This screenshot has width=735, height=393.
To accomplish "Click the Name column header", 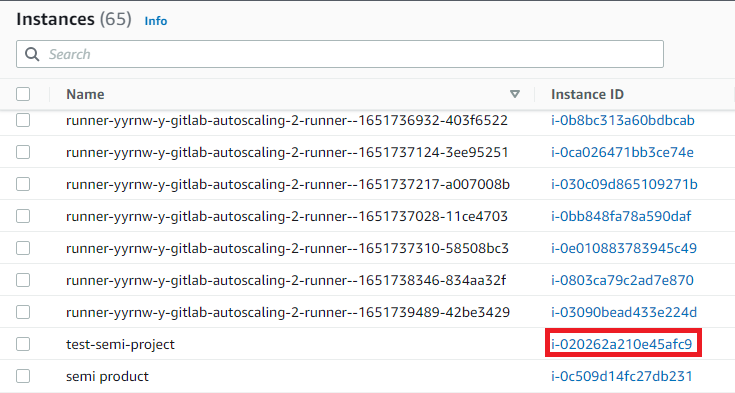I will pos(85,94).
